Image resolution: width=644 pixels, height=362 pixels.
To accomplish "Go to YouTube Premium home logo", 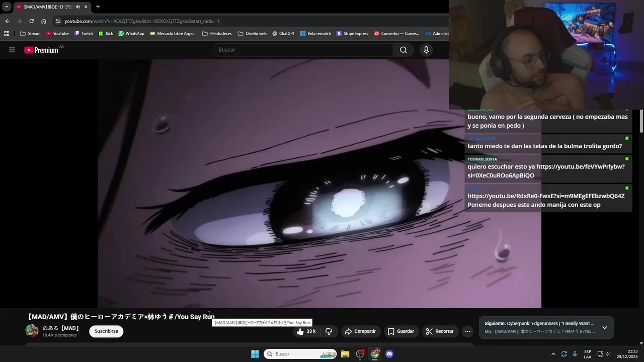I will tap(41, 50).
